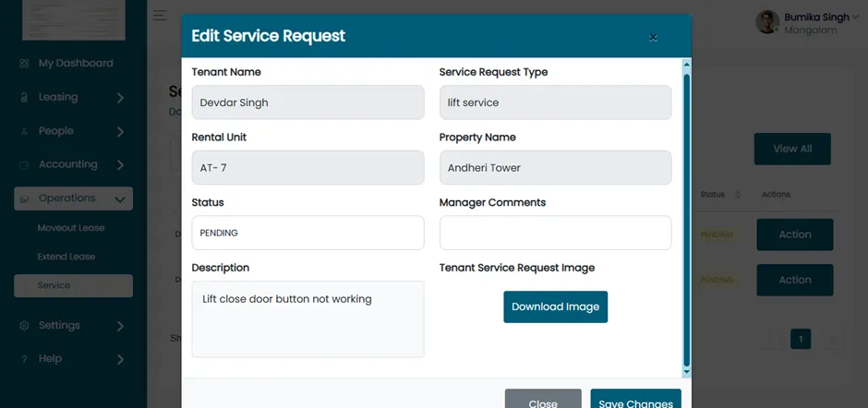868x408 pixels.
Task: Click the Rental Unit field AT- 7
Action: tap(307, 168)
